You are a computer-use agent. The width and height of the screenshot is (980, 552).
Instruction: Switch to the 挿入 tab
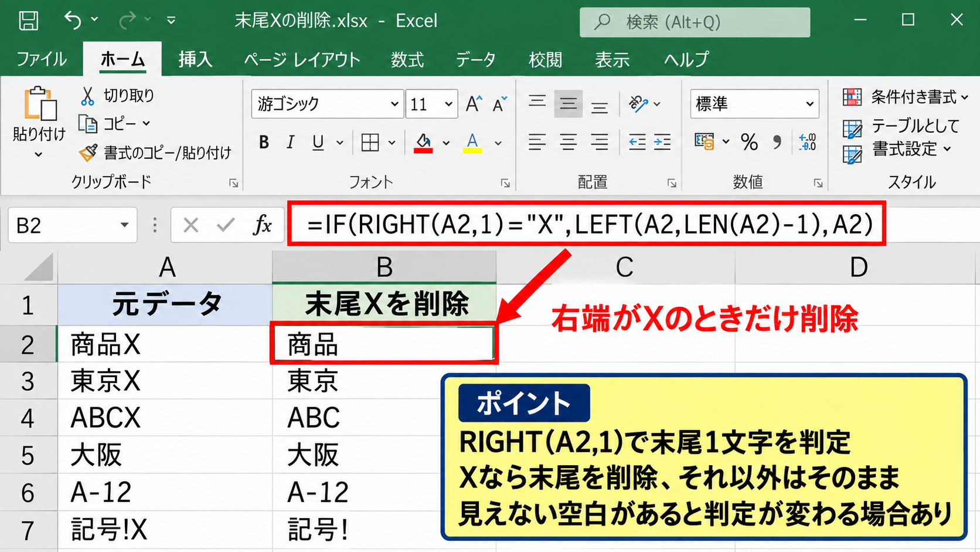pos(195,59)
